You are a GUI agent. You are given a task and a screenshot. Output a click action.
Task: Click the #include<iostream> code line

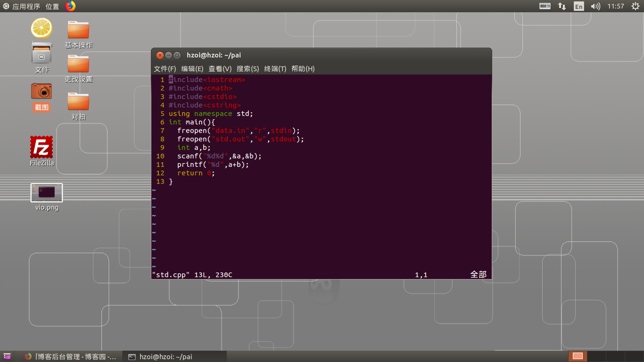click(x=207, y=80)
